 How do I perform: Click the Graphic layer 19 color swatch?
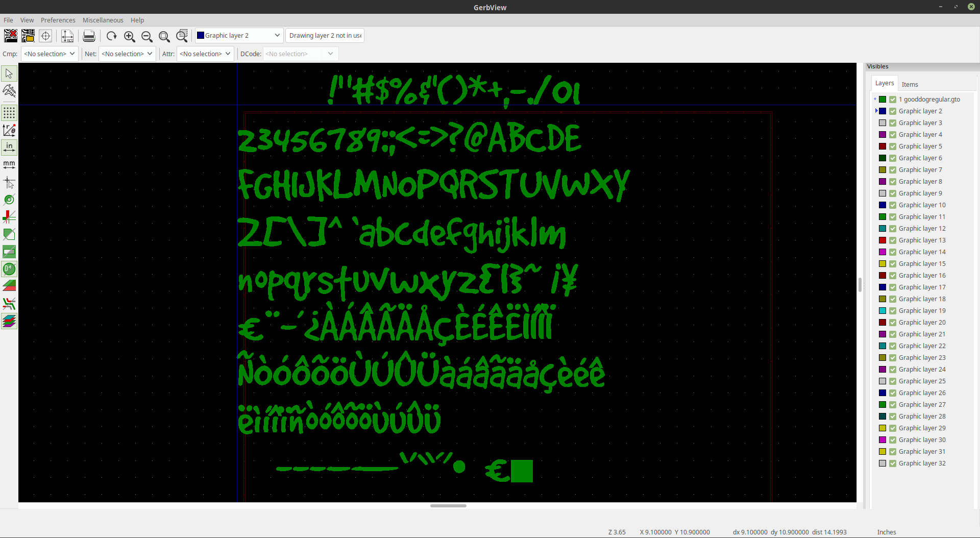pyautogui.click(x=883, y=311)
